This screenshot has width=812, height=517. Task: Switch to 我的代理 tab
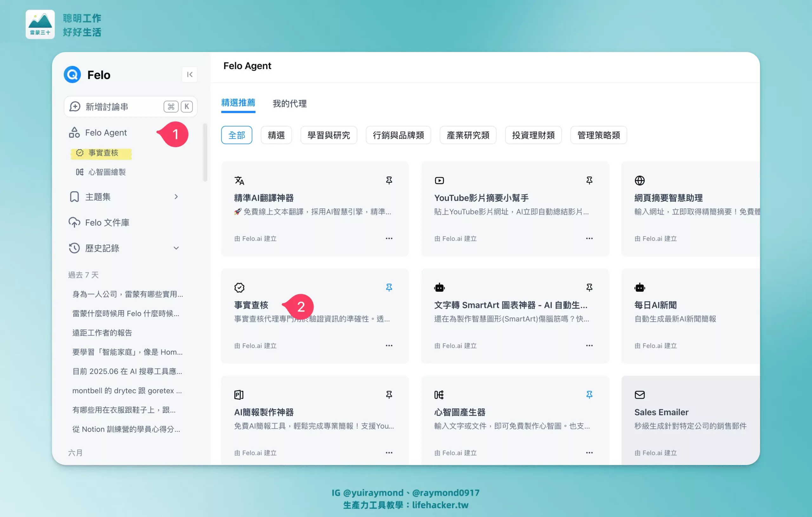tap(290, 103)
